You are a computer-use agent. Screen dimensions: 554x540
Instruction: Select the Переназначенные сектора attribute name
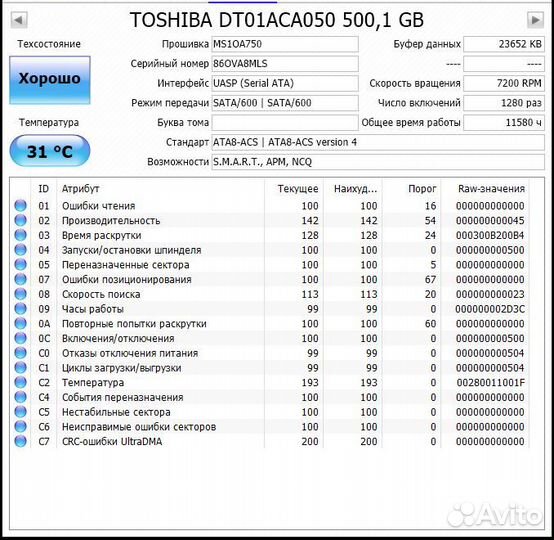pyautogui.click(x=125, y=265)
